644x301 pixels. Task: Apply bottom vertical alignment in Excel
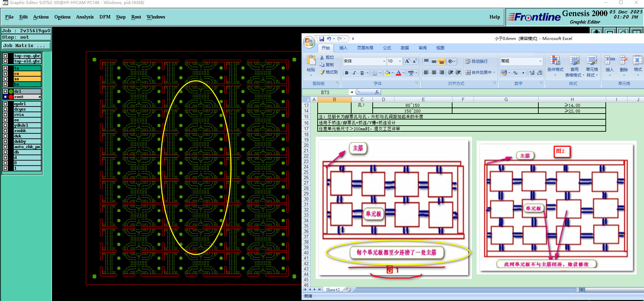442,61
